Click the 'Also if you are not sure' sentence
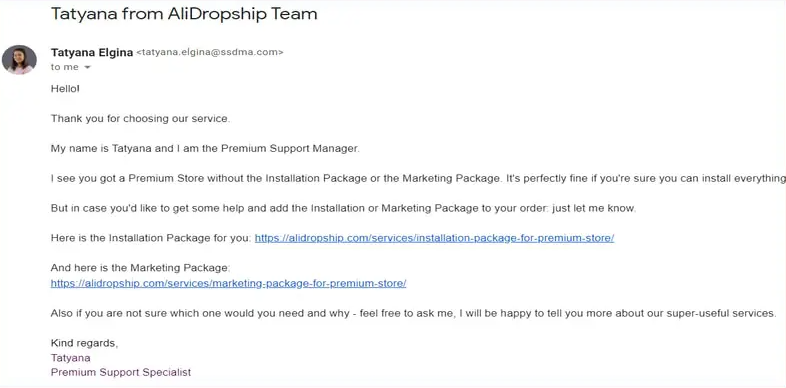786x388 pixels. point(414,313)
